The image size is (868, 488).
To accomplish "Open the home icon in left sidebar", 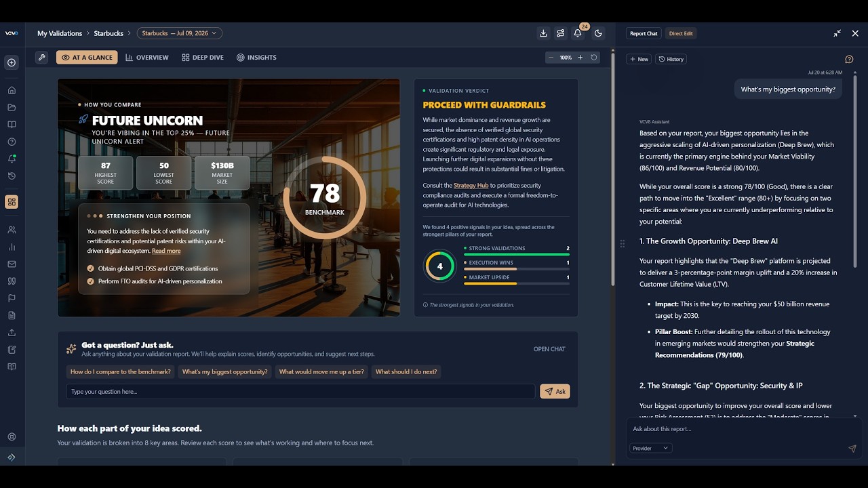I will point(12,90).
